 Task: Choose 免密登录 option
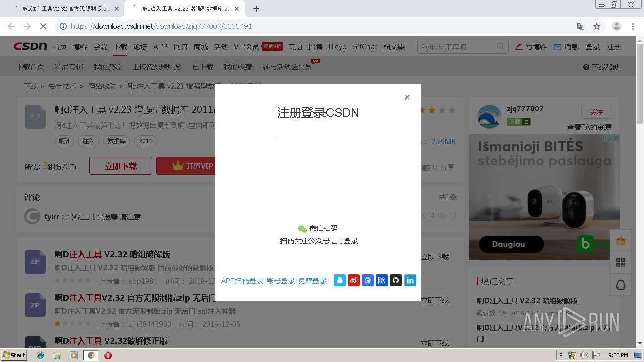[x=312, y=281]
